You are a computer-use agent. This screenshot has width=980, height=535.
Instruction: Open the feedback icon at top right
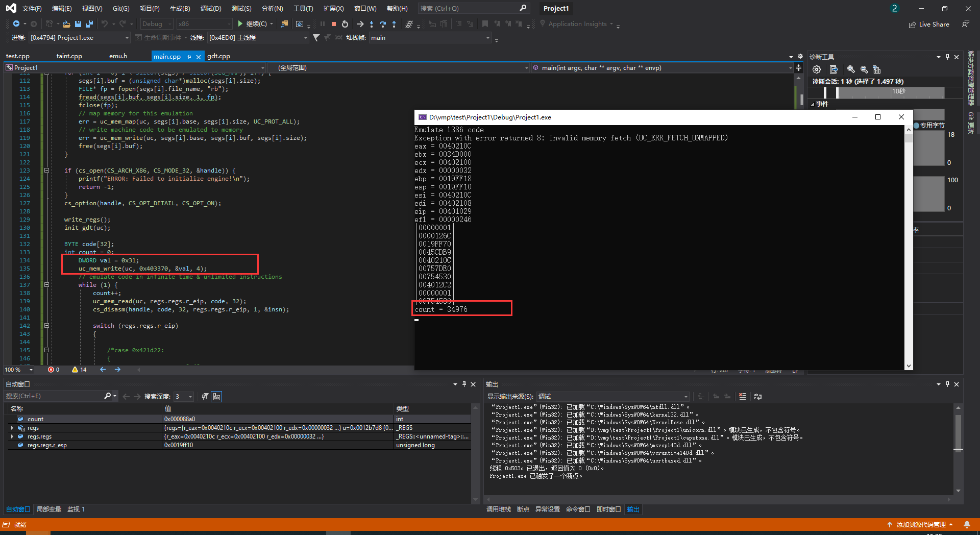click(966, 24)
